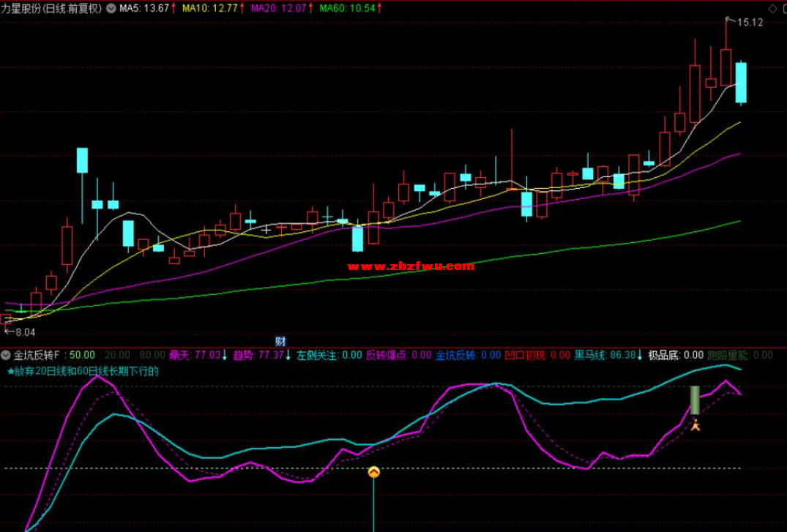Click the green vertical bar signal in the indicator
This screenshot has height=532, width=787.
(695, 400)
